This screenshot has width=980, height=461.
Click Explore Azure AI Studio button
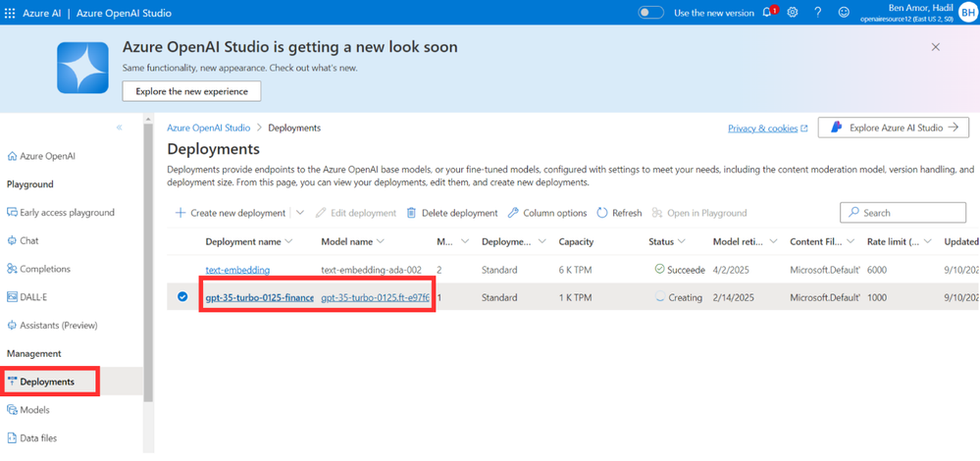pyautogui.click(x=893, y=128)
